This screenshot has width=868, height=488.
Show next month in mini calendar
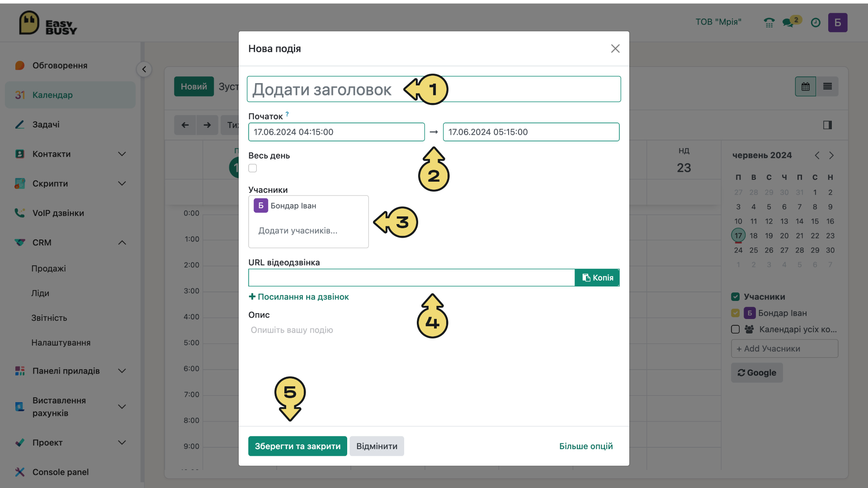831,155
